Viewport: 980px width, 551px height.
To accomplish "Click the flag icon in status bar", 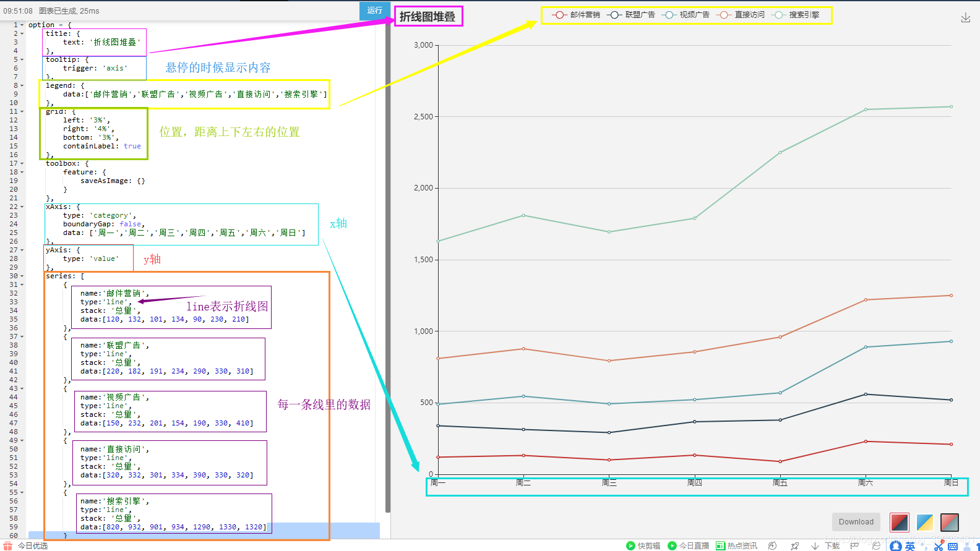I will point(854,545).
